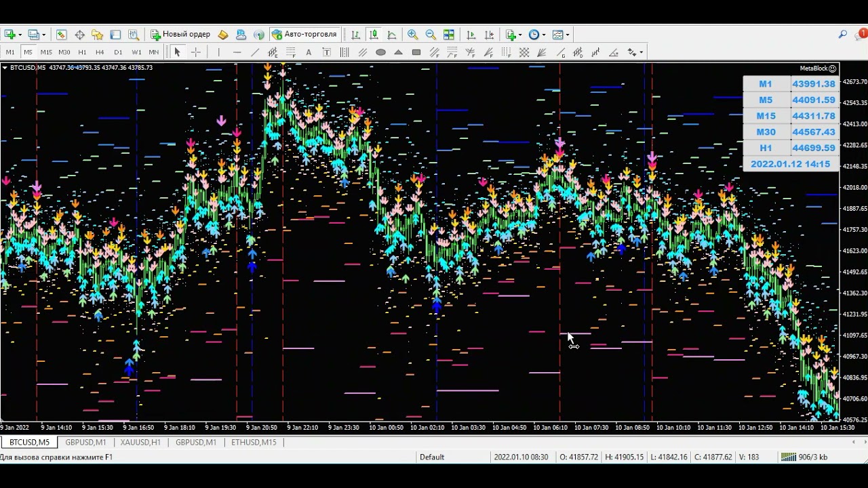
Task: Open the Market Watch window icon
Action: tap(61, 35)
